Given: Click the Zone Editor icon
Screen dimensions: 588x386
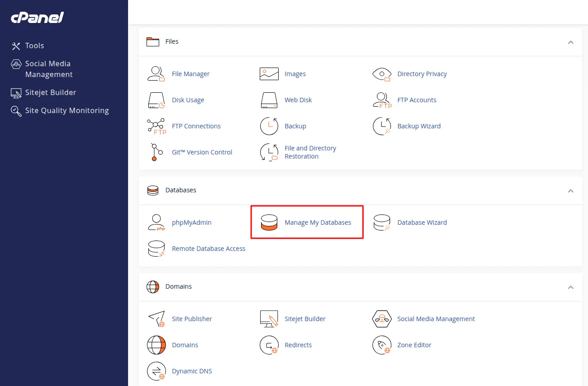Looking at the screenshot, I should [381, 345].
